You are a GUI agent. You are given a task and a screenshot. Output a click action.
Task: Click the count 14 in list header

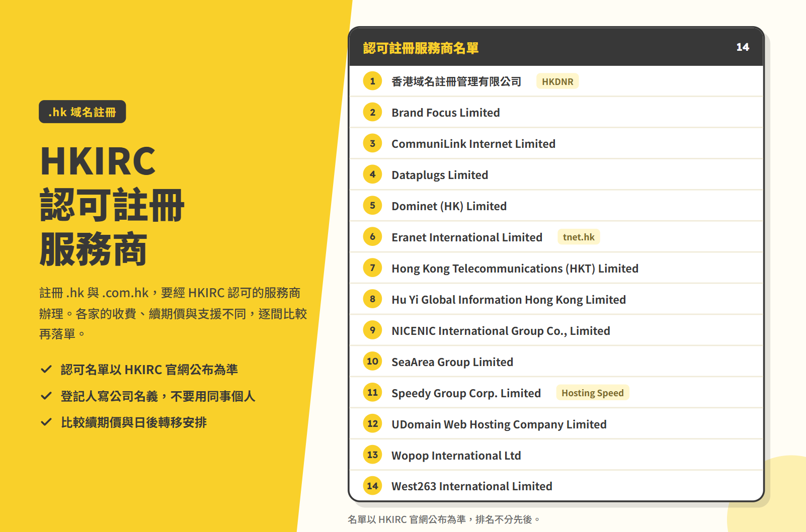click(743, 47)
